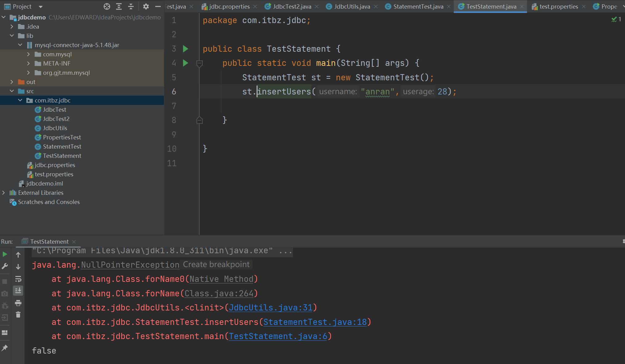This screenshot has width=625, height=364.
Task: Collapse the jdbcdemo project root
Action: 3,17
